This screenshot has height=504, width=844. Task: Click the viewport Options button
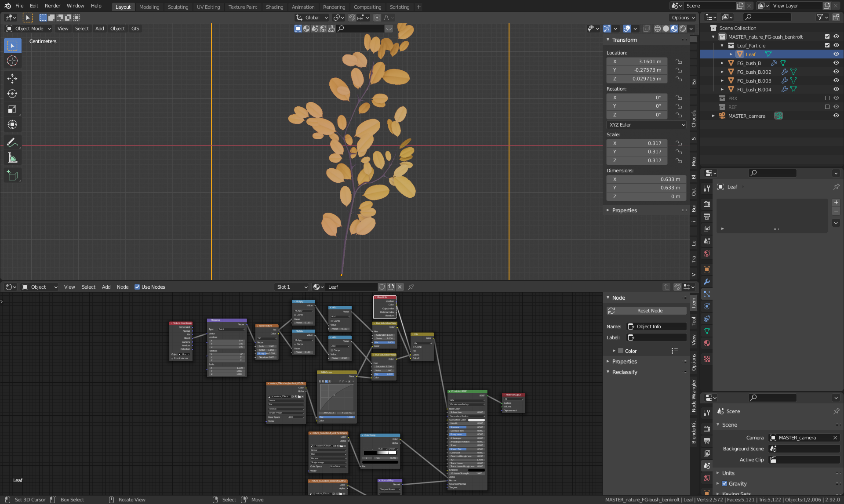coord(683,18)
